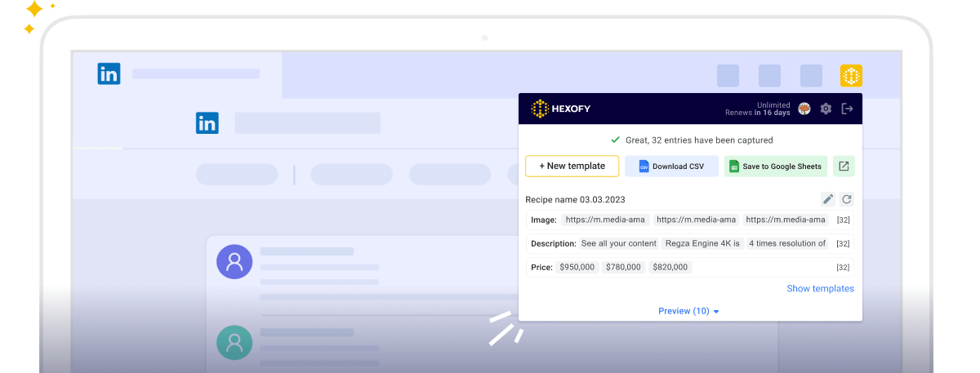The height and width of the screenshot is (373, 980).
Task: Download captured data as CSV
Action: 671,167
